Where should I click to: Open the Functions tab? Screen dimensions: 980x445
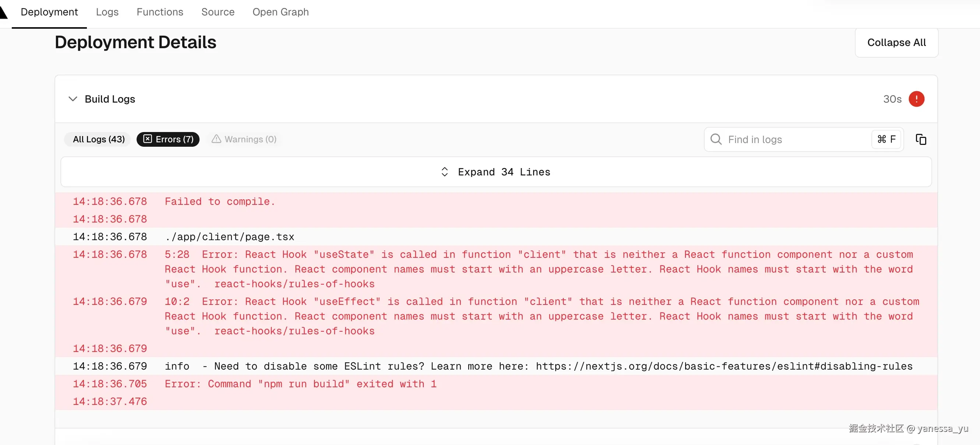[160, 12]
